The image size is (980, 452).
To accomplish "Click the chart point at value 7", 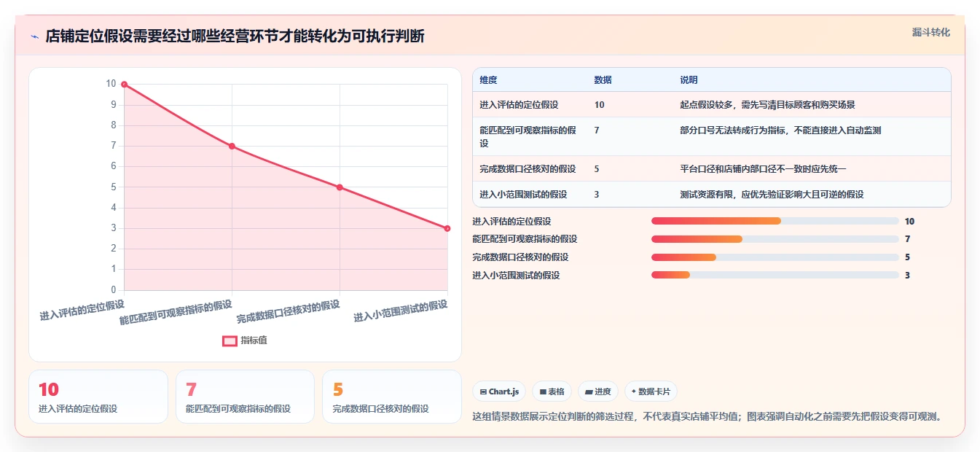I will click(232, 147).
